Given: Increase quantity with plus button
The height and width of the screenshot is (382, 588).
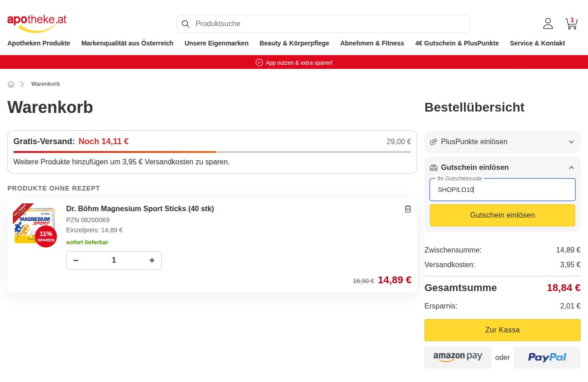Looking at the screenshot, I should pos(152,260).
